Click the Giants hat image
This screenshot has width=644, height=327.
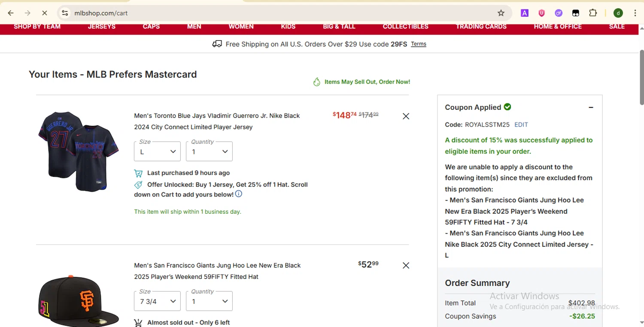[x=78, y=301]
